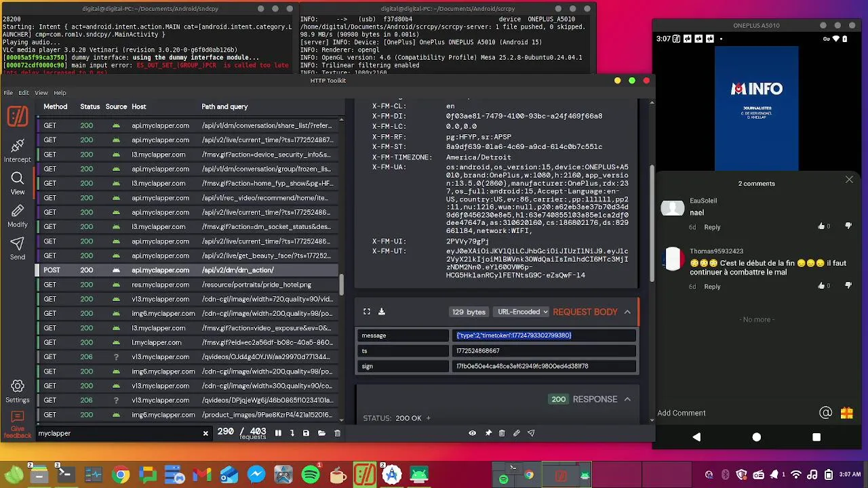The image size is (868, 488).
Task: Import a HAR file with the folder icon
Action: pos(321,433)
